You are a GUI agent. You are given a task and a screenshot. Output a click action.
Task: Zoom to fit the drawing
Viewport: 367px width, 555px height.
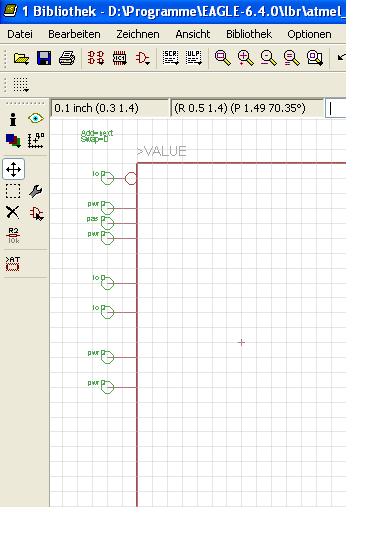tap(222, 58)
